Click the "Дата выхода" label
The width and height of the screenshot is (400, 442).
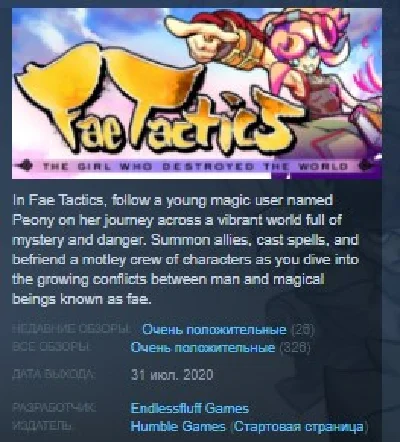[x=54, y=375]
